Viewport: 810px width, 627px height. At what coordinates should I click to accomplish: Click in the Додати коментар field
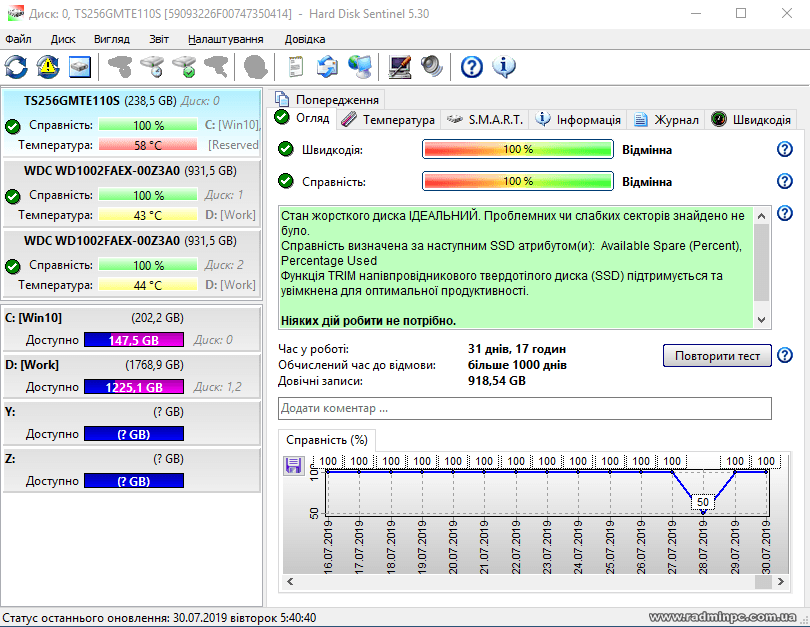tap(524, 409)
